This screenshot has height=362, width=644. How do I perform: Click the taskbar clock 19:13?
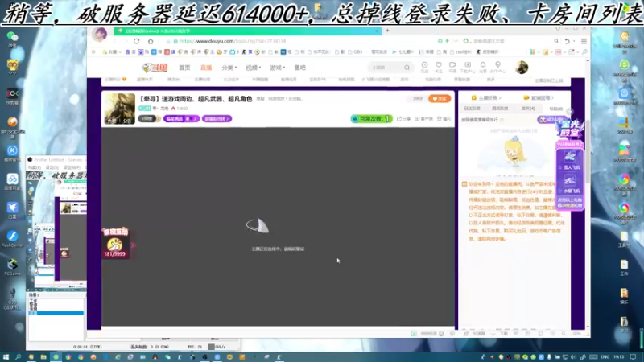click(x=619, y=357)
